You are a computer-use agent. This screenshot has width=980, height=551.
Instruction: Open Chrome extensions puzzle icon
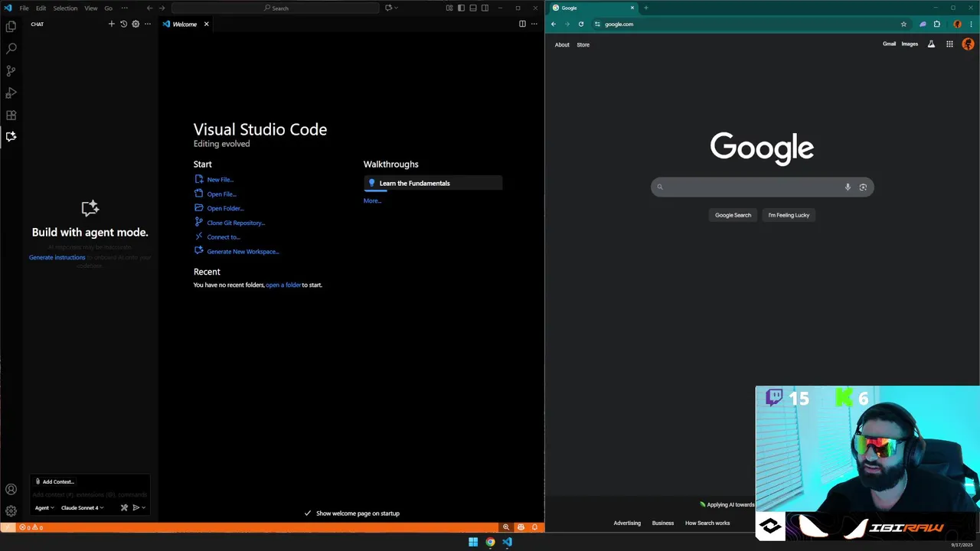click(936, 24)
